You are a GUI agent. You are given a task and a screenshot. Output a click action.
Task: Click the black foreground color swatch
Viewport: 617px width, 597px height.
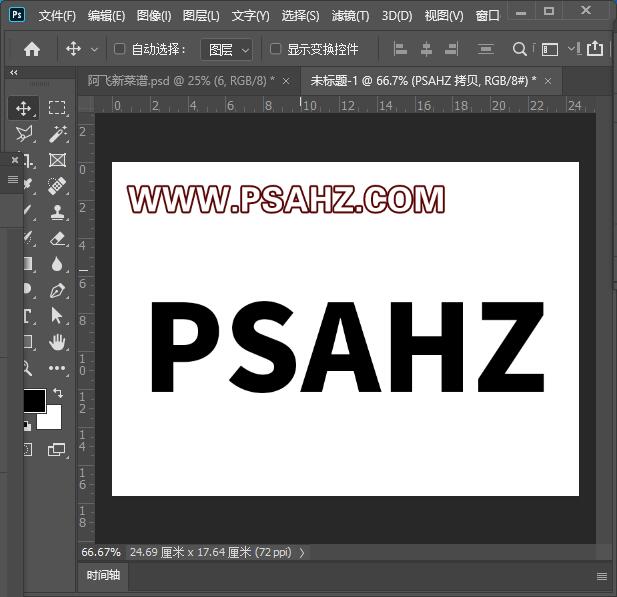tap(34, 400)
